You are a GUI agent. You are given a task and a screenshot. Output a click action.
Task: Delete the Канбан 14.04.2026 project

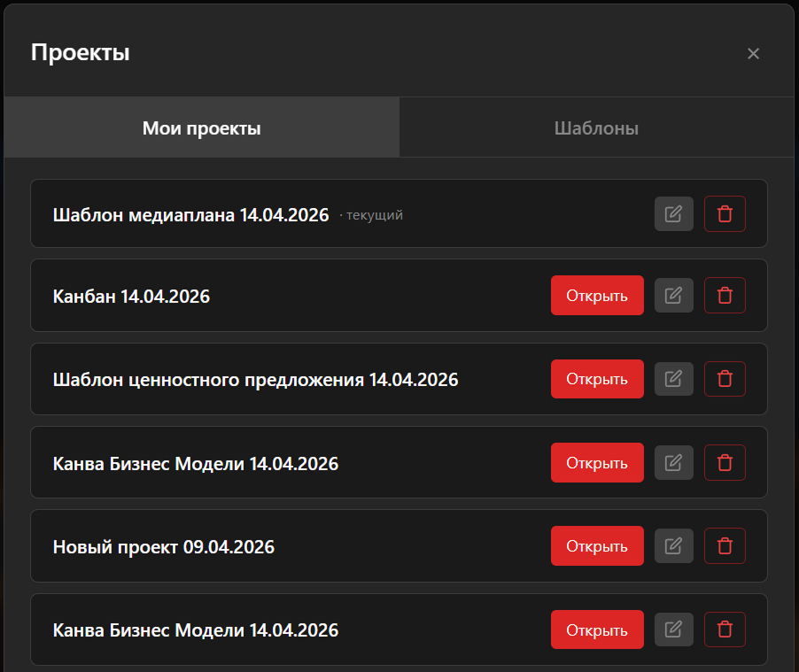point(725,296)
